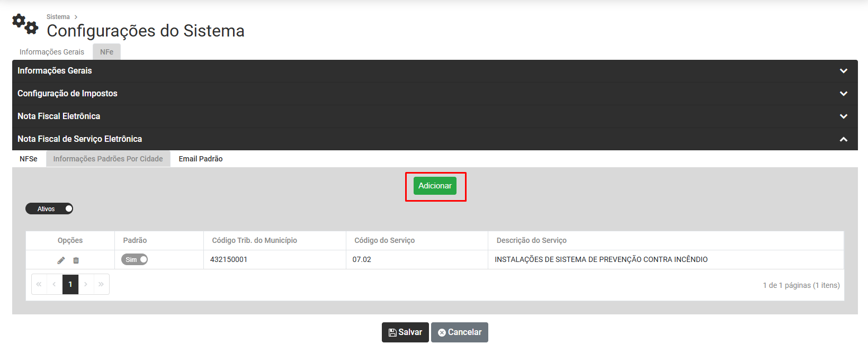Click the green Adicionar button

[x=435, y=186]
